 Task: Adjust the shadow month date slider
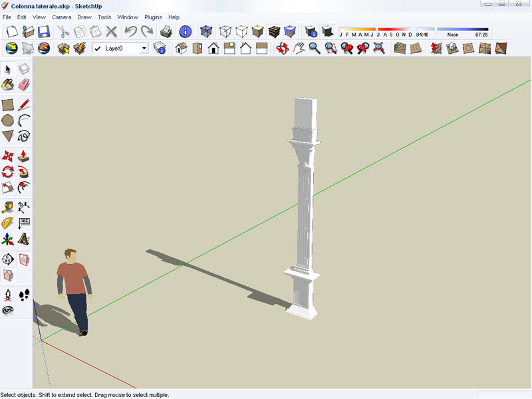[376, 29]
